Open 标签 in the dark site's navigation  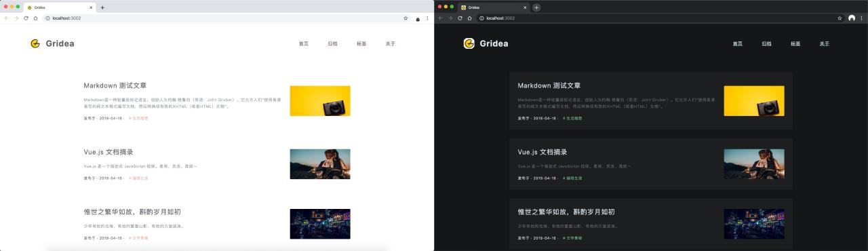795,43
